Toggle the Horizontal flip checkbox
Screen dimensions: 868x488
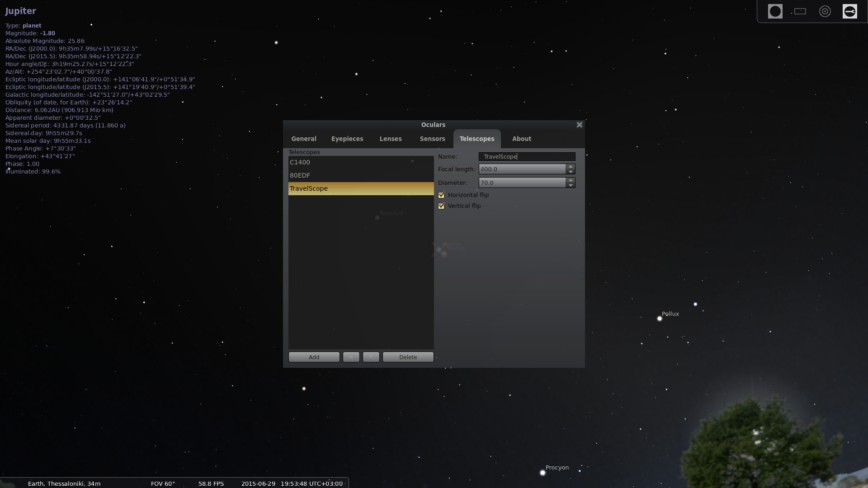441,195
